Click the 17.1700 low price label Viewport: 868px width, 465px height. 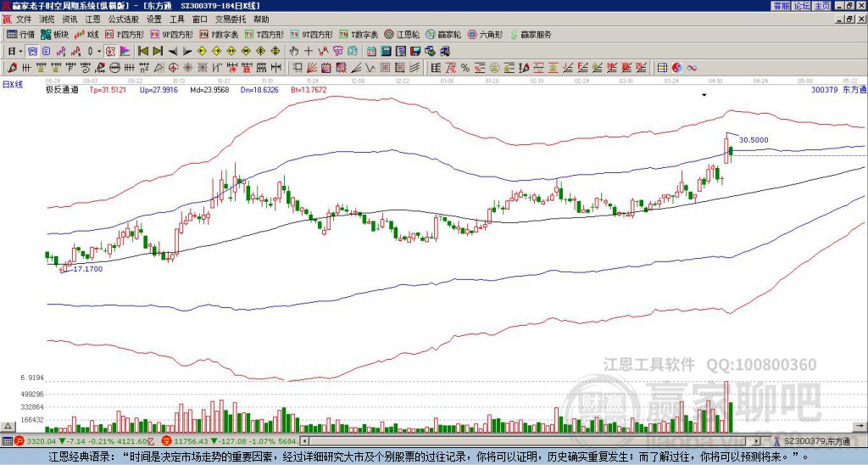[88, 269]
